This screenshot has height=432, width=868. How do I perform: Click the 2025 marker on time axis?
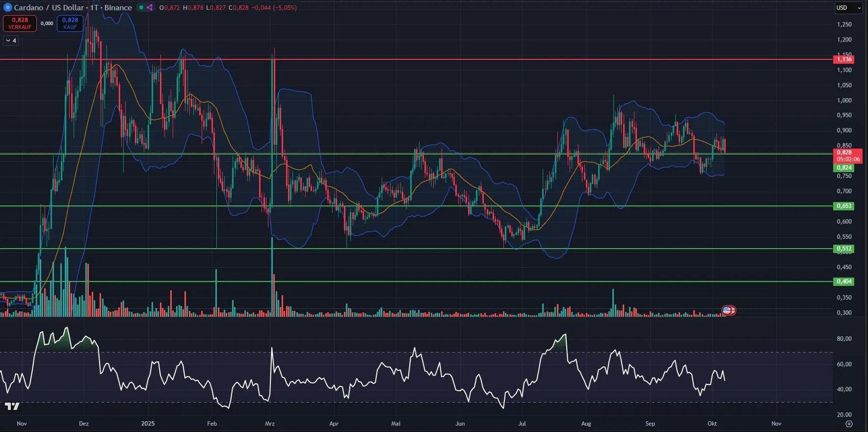(x=148, y=423)
